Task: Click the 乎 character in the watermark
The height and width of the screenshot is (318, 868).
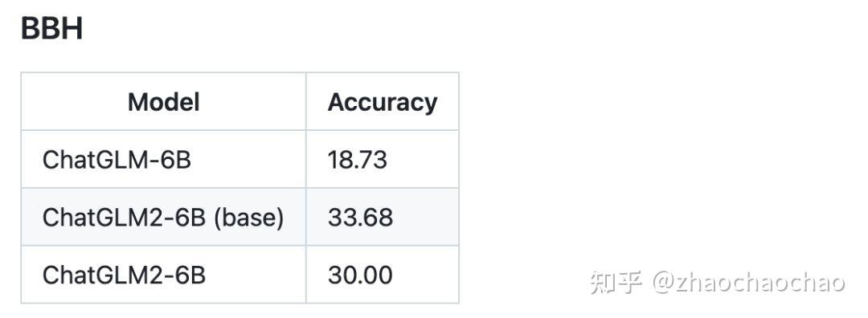Action: (x=629, y=282)
